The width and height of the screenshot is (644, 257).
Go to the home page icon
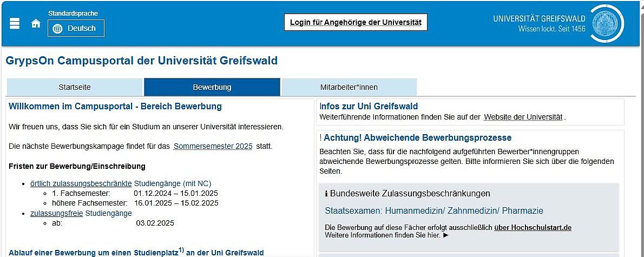tap(36, 23)
